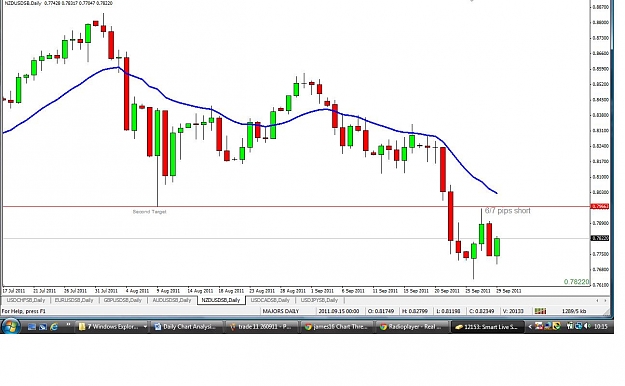Click the red and white tray icon
Viewport: 625px width, 386px height.
click(539, 327)
